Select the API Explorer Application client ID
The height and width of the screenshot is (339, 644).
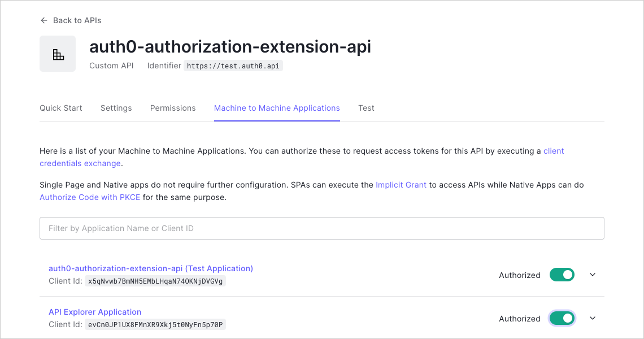[x=155, y=324]
